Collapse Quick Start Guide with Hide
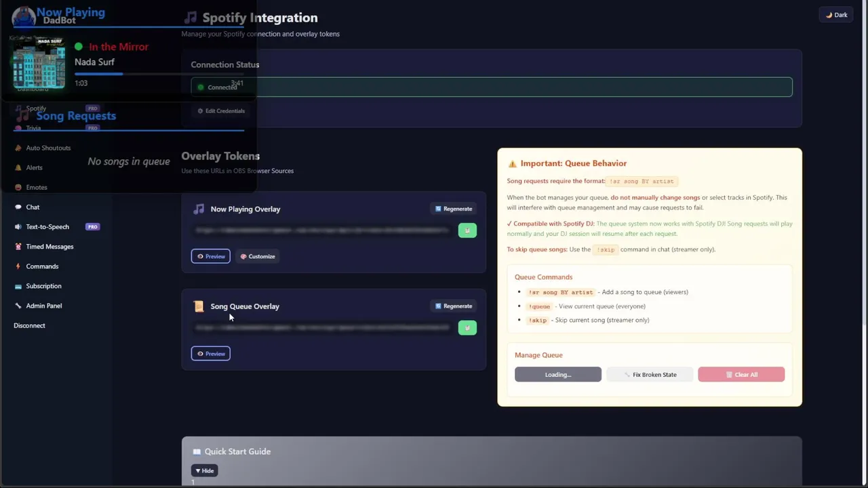The image size is (868, 488). [x=205, y=470]
